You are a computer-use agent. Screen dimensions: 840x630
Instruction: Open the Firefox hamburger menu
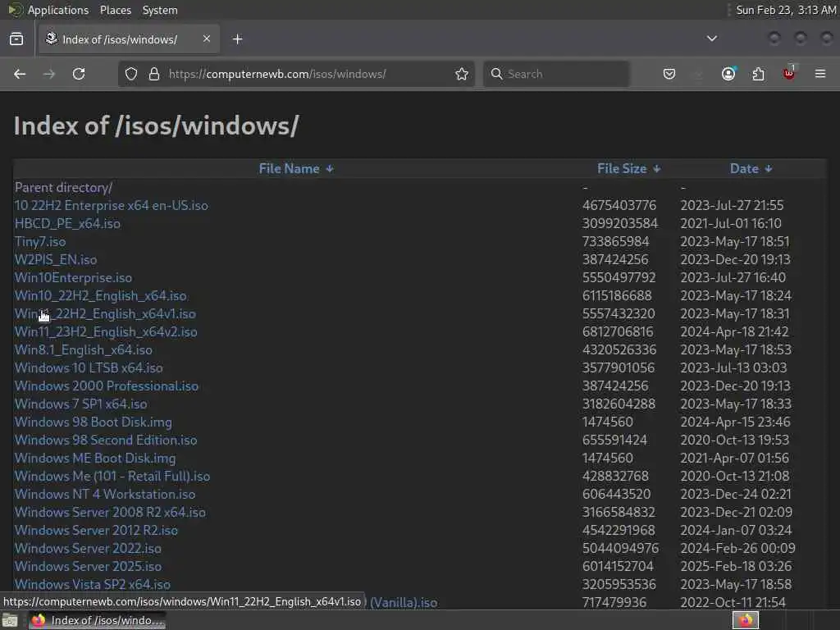pos(820,74)
